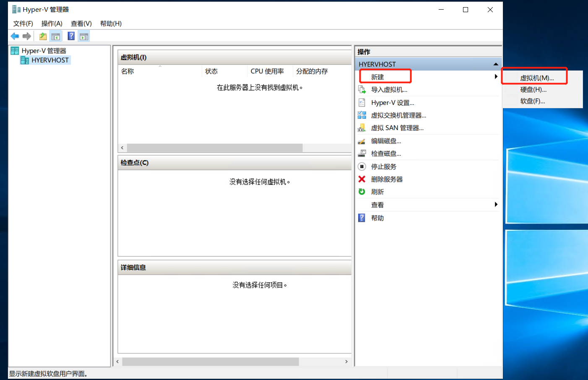
Task: Click the 停止服务 icon
Action: (x=362, y=166)
